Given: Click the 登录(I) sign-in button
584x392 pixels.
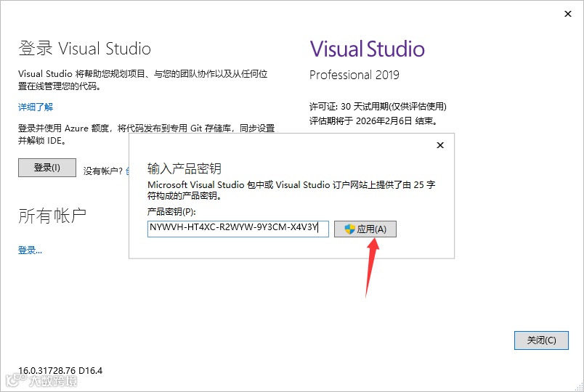Looking at the screenshot, I should tap(47, 168).
